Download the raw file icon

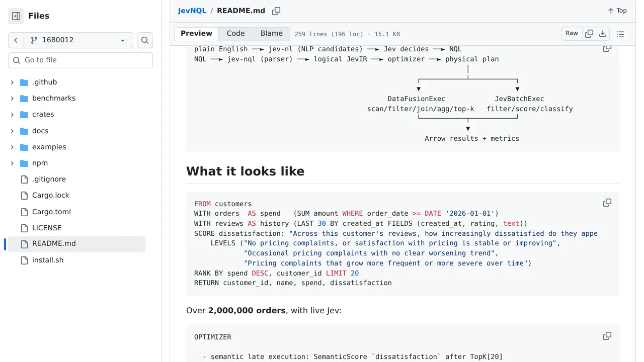pyautogui.click(x=603, y=34)
